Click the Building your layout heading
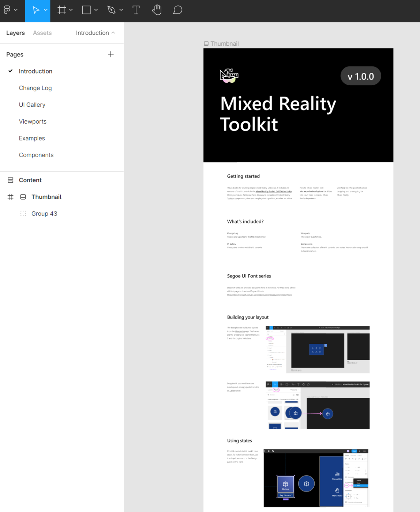Viewport: 420px width, 512px height. 248,317
